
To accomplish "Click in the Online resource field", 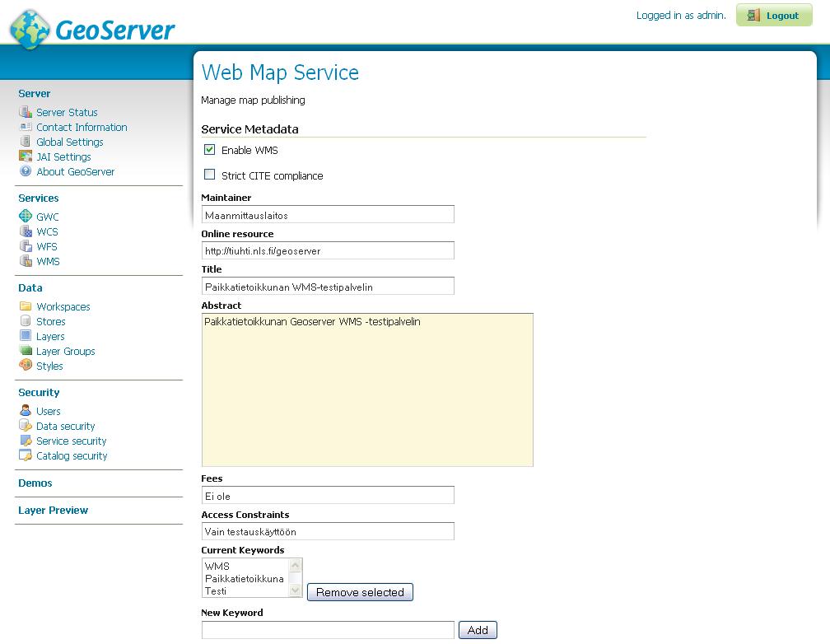I will click(x=328, y=250).
